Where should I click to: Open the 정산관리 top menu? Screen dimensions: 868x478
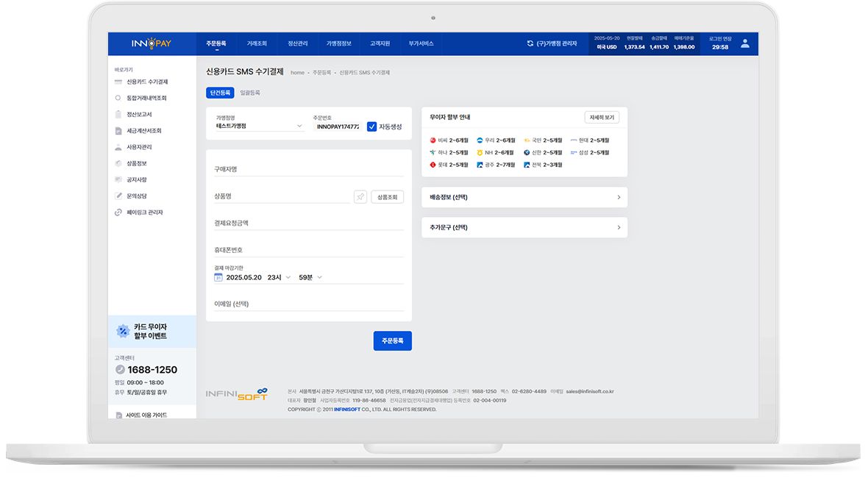coord(297,43)
